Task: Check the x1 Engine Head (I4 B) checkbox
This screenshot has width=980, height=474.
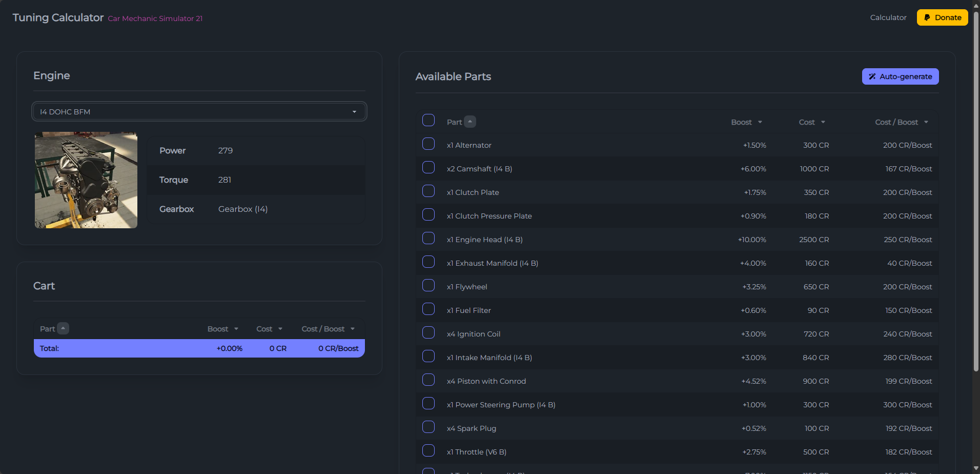Action: (428, 238)
